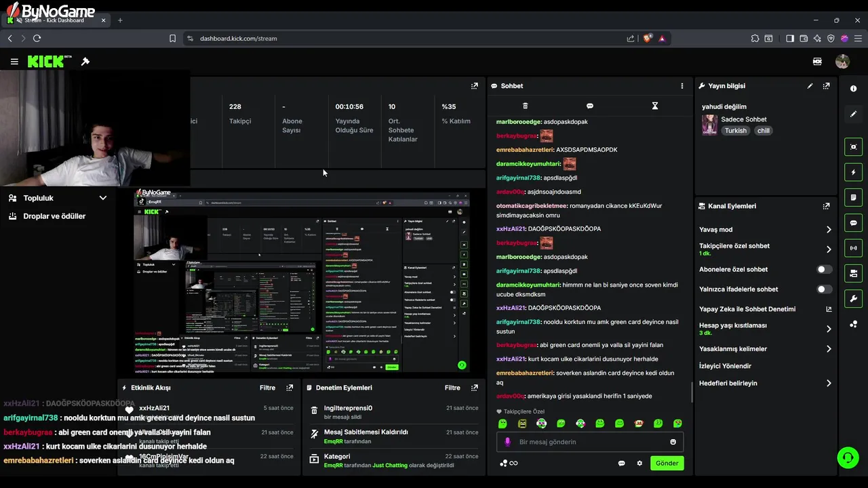
Task: Click the trash icon in chat toolbar
Action: (x=525, y=106)
